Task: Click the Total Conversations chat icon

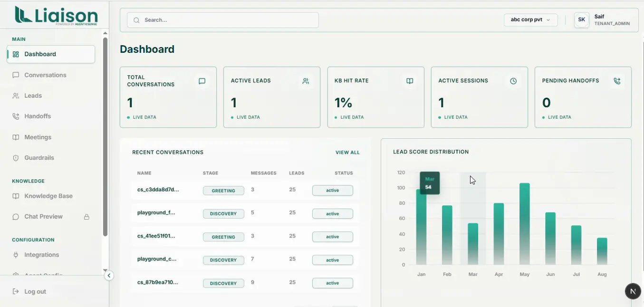Action: coord(202,81)
